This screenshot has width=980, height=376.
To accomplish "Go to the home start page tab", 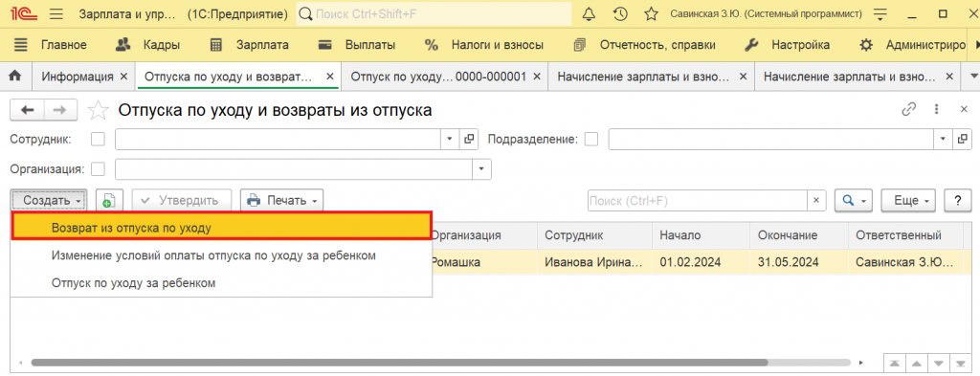I will 15,77.
